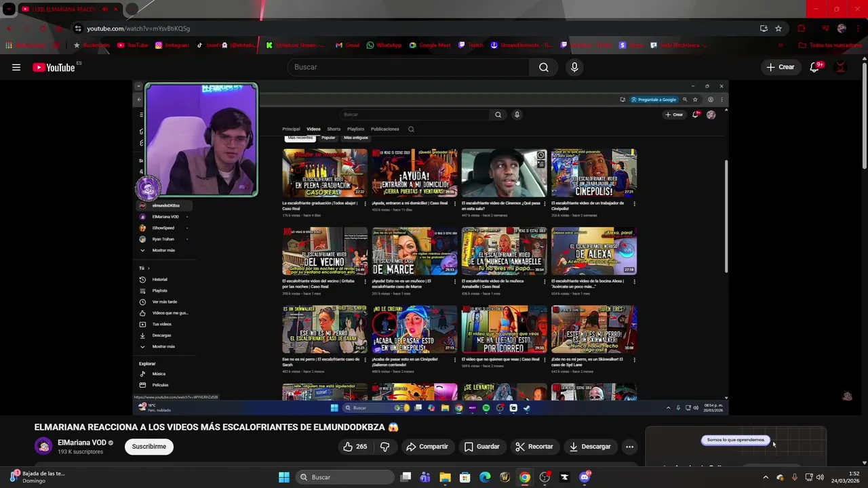Like the video (265 likes)
The height and width of the screenshot is (488, 868).
pyautogui.click(x=355, y=447)
